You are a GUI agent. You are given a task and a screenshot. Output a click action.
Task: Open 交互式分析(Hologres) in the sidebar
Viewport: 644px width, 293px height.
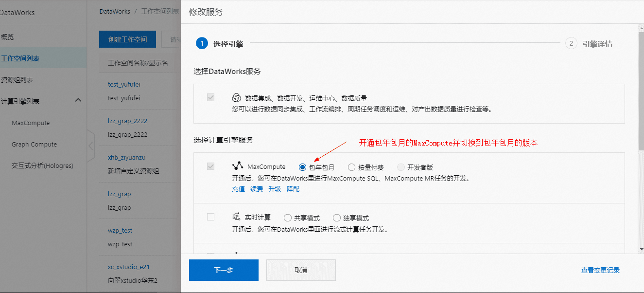(x=42, y=166)
